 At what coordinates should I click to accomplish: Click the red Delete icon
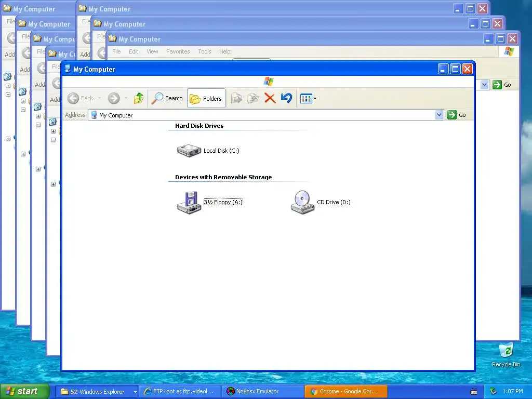pyautogui.click(x=270, y=98)
